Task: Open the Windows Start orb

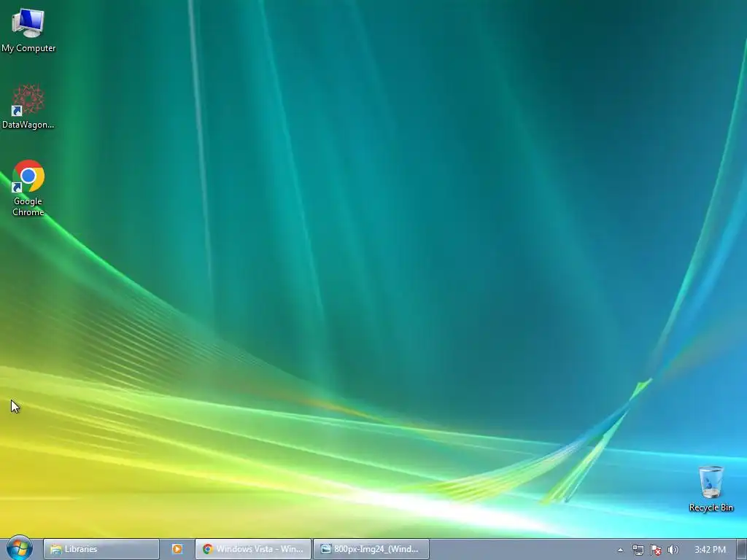Action: coord(19,548)
